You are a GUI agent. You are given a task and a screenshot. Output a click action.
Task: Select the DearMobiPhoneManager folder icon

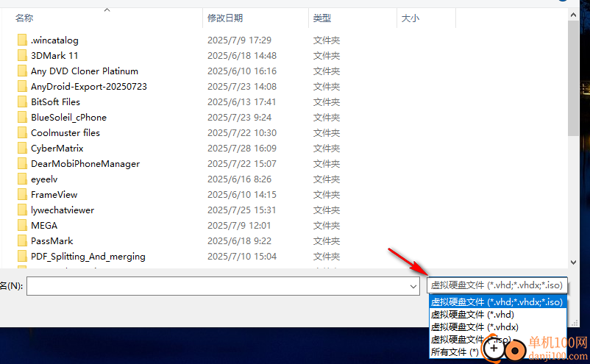point(22,163)
